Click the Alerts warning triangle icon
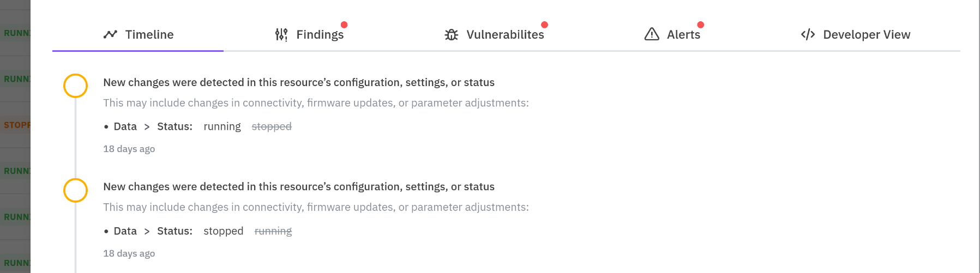The image size is (980, 273). coord(652,34)
